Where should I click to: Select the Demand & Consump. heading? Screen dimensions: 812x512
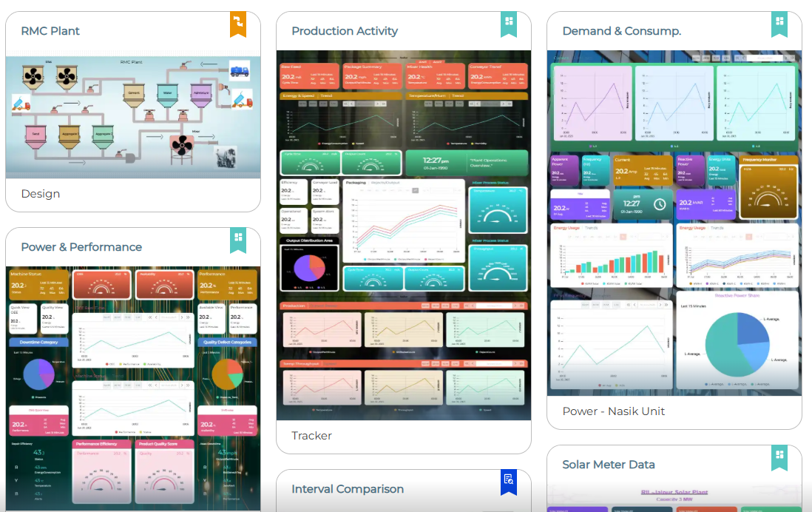[621, 31]
